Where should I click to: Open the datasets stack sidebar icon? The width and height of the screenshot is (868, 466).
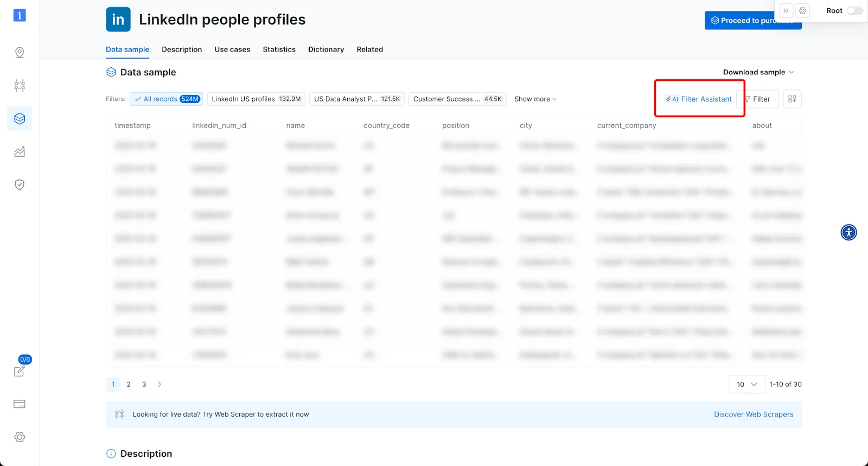20,118
